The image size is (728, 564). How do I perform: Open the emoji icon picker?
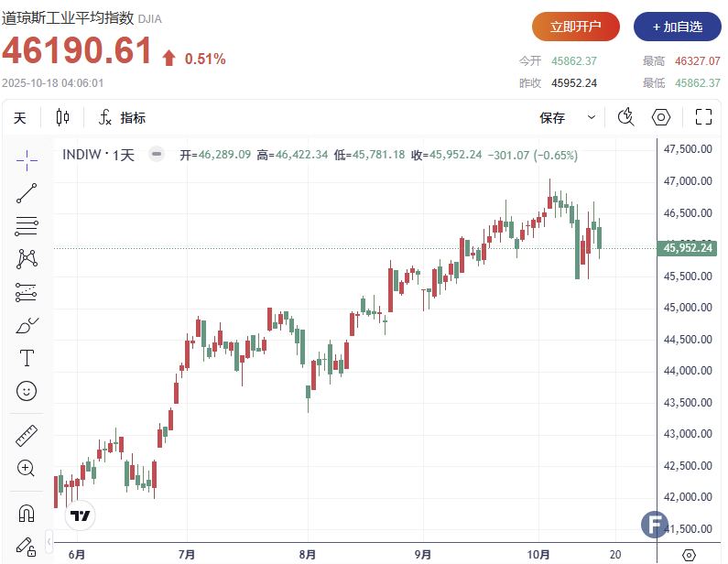tap(27, 390)
